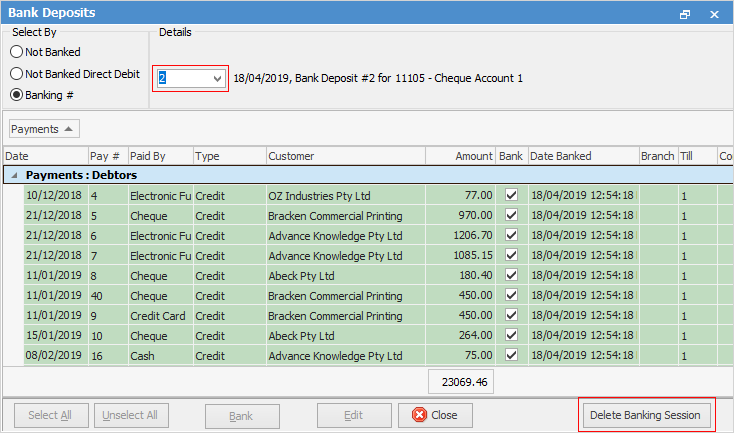This screenshot has width=734, height=433.
Task: Click the restore window icon in title bar
Action: pos(685,14)
